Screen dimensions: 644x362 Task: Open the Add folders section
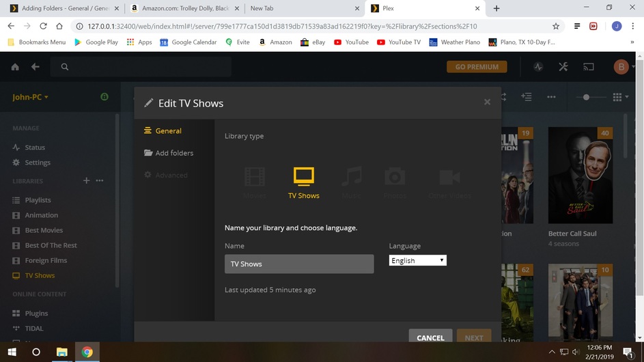pyautogui.click(x=169, y=153)
